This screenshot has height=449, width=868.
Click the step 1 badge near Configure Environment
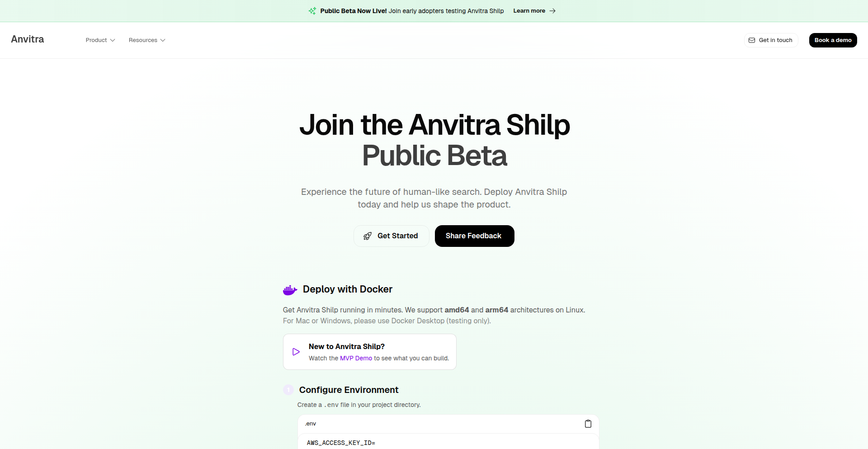(288, 389)
